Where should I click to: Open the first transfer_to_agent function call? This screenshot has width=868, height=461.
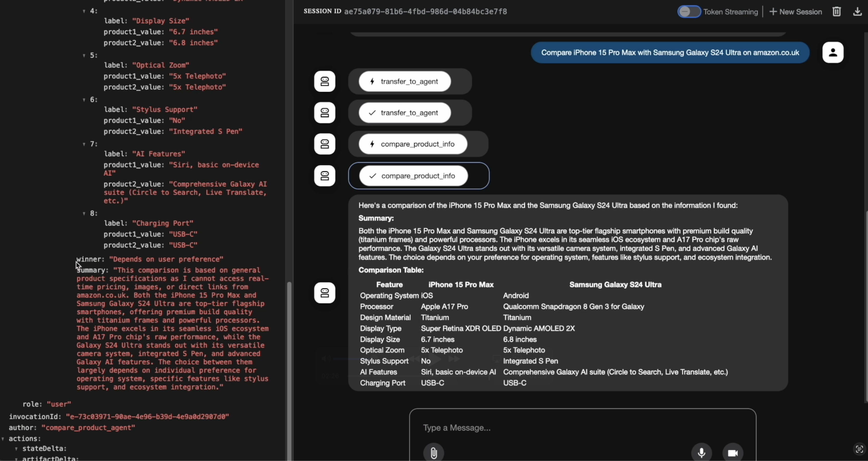coord(405,82)
